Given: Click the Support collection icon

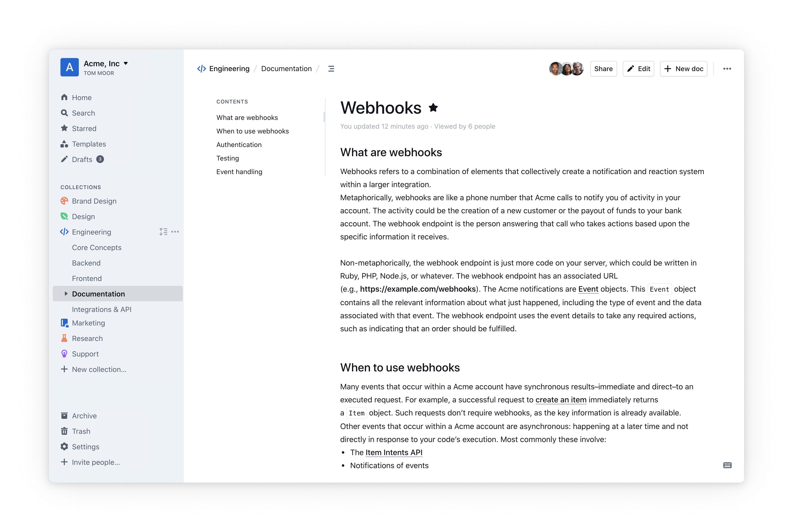Looking at the screenshot, I should (64, 353).
